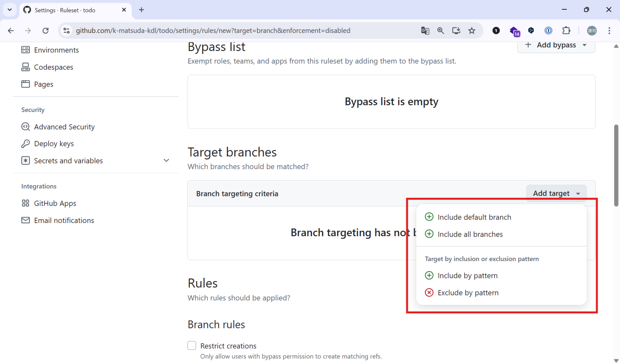
Task: Click the Environments sidebar icon
Action: [x=26, y=50]
